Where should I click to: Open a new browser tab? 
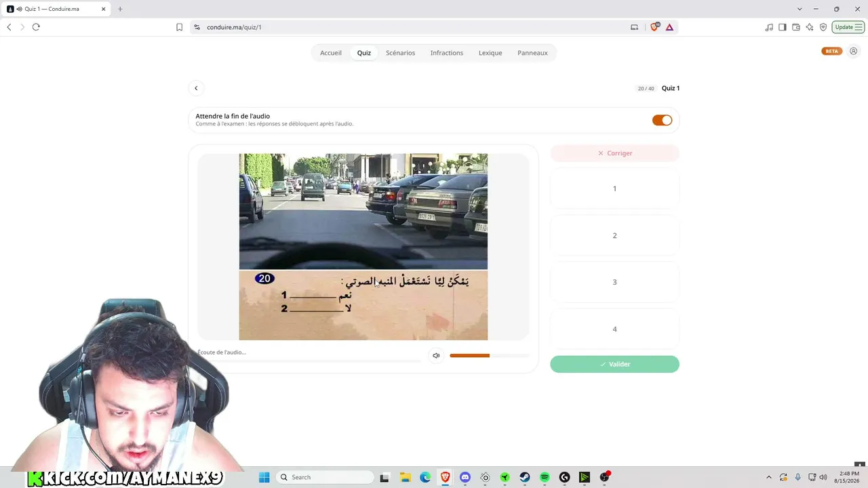[120, 9]
